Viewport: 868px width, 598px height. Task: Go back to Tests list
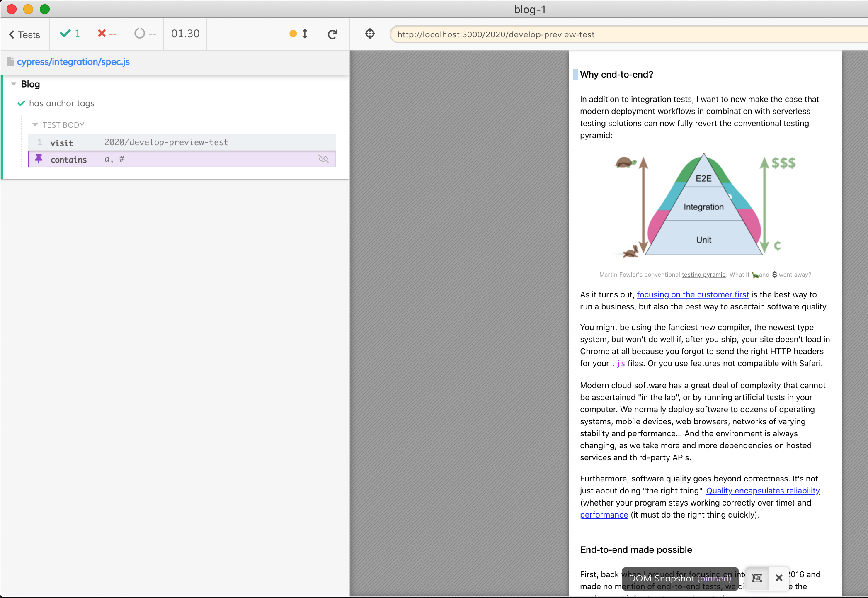click(25, 34)
